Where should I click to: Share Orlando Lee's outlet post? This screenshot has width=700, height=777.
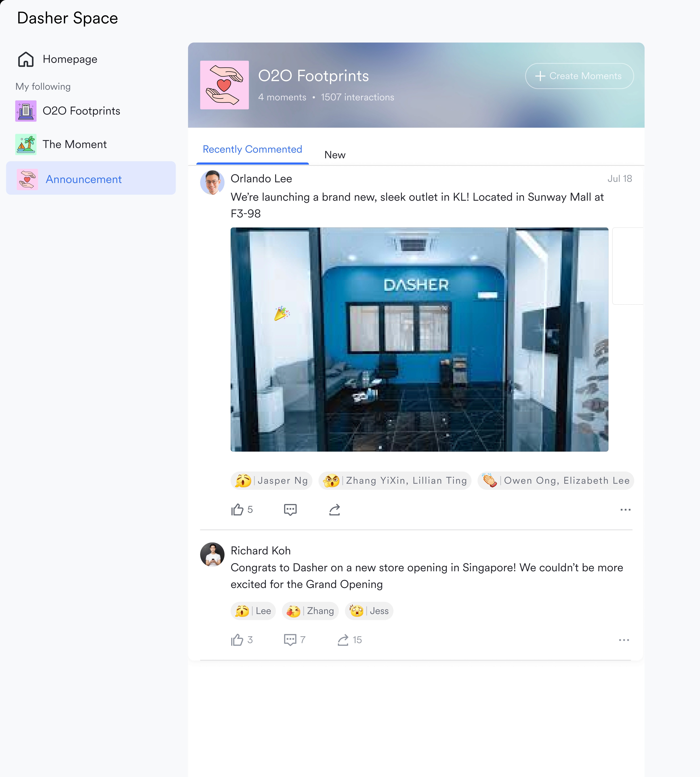point(335,510)
